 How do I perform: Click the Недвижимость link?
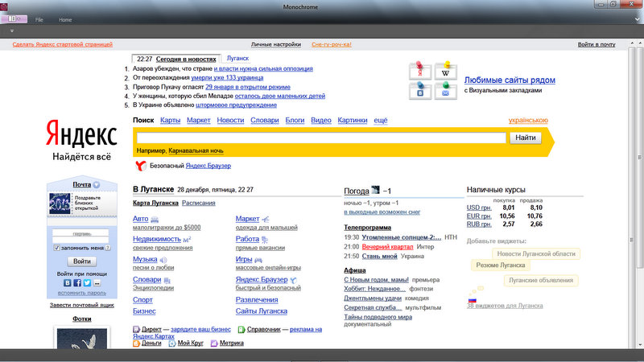[x=157, y=239]
